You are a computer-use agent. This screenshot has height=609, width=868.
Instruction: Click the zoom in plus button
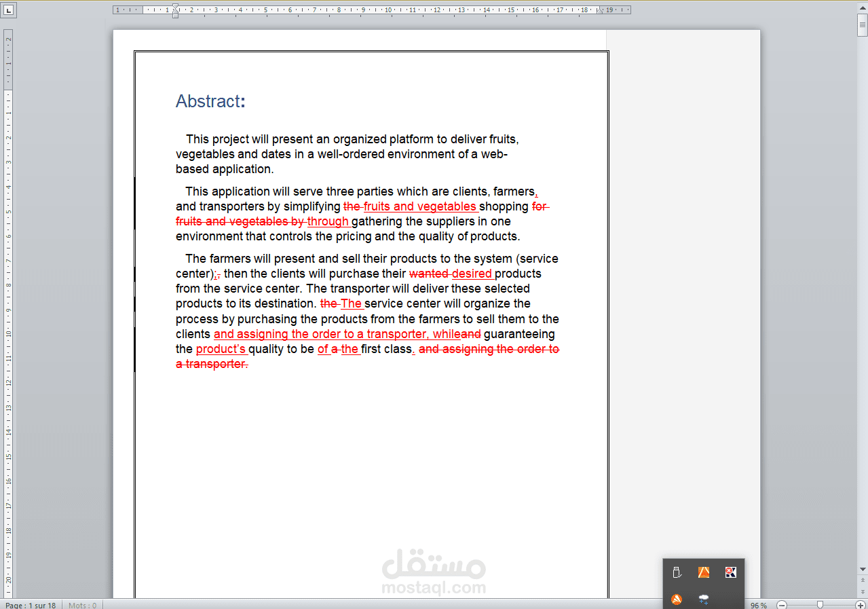pos(861,605)
